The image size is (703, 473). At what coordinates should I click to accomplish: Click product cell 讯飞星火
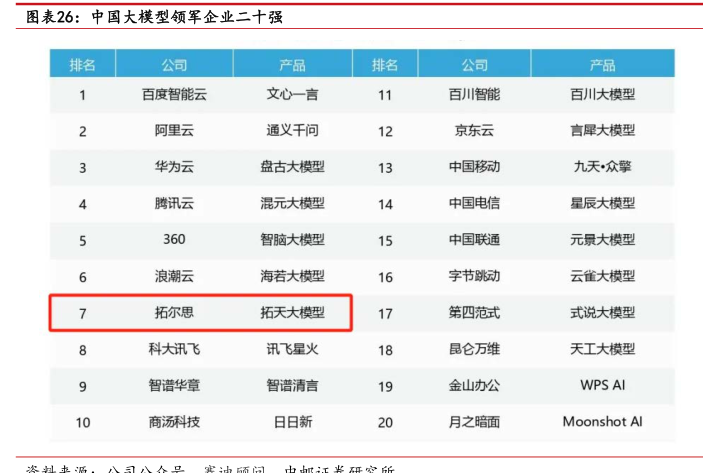292,349
